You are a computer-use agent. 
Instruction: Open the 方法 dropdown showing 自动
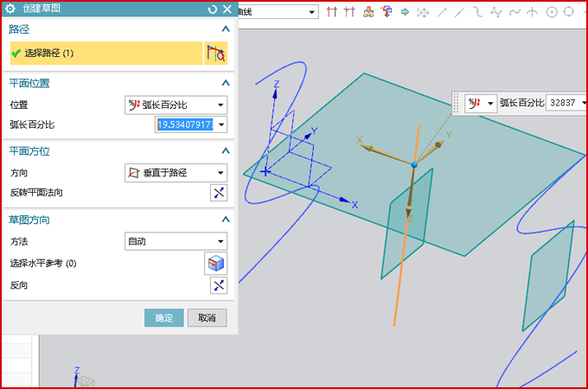coord(176,241)
